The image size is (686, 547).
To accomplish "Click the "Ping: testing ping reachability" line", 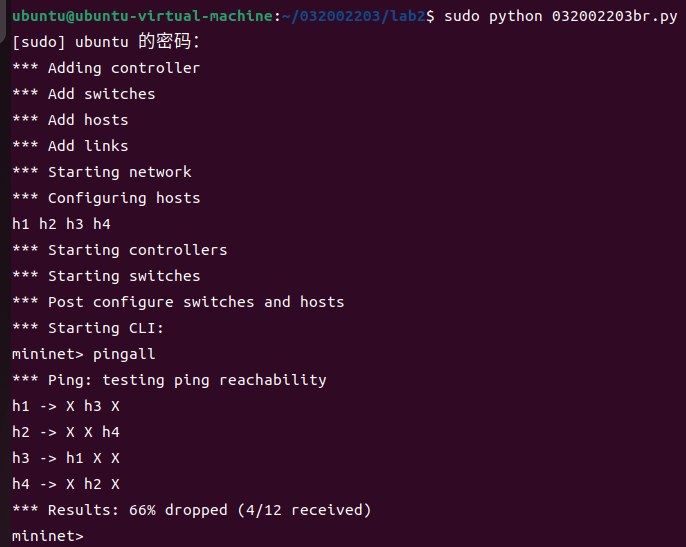I will 169,380.
